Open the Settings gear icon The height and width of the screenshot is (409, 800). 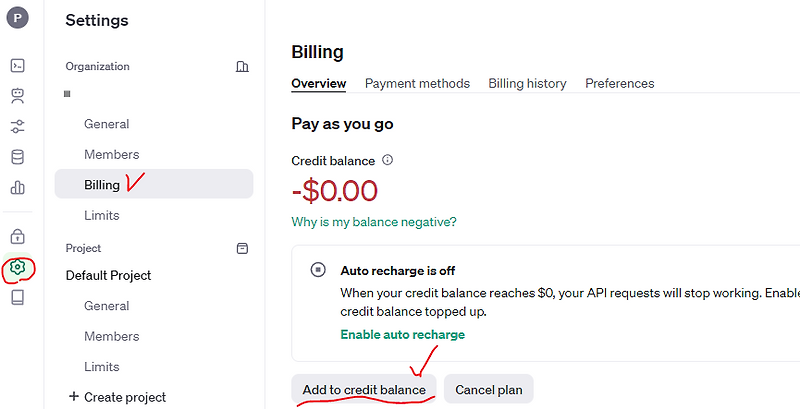[x=17, y=267]
